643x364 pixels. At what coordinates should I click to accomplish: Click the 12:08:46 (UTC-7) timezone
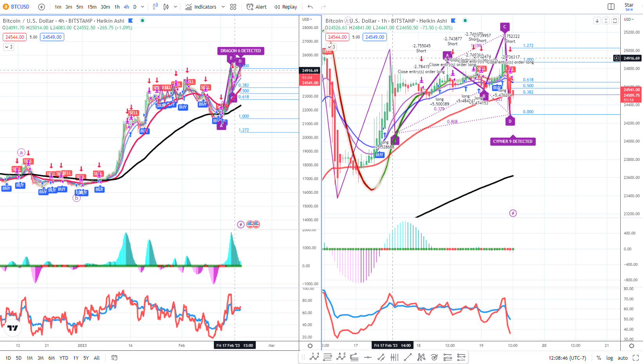tap(567, 358)
